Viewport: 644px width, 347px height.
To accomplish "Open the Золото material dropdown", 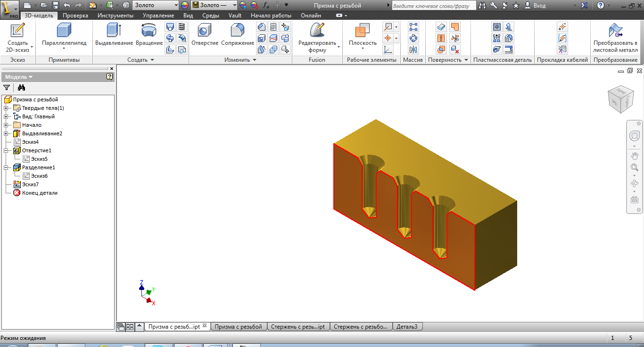I will tap(175, 5).
